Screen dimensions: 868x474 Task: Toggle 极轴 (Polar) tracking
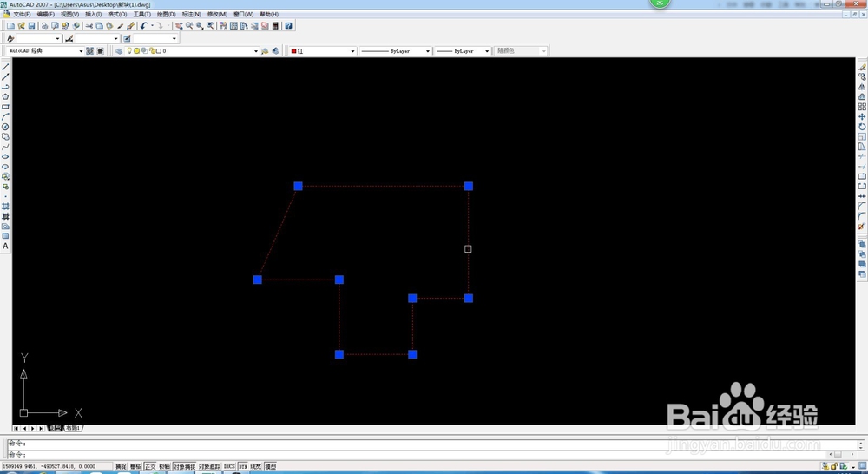point(164,467)
